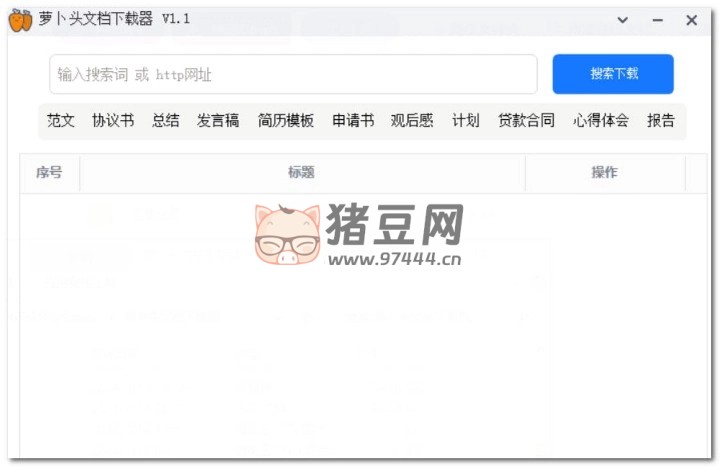Click the 操作 column header

604,172
